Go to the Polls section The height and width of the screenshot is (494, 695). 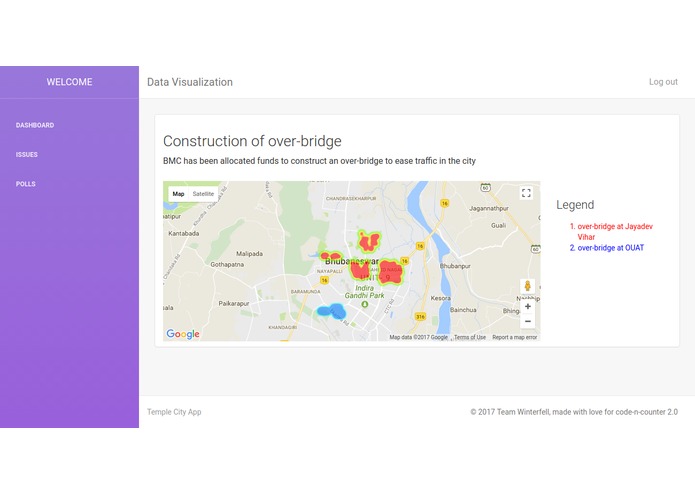click(x=26, y=184)
